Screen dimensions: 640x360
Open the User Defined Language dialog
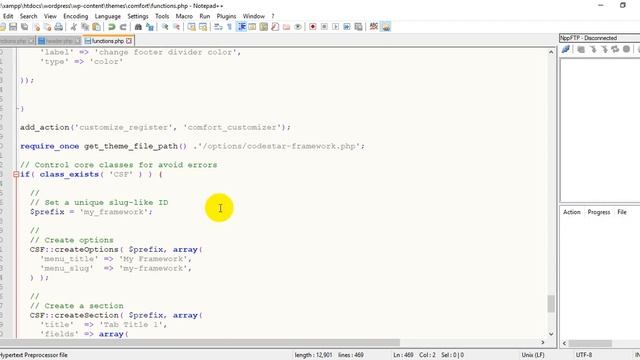pos(252,27)
